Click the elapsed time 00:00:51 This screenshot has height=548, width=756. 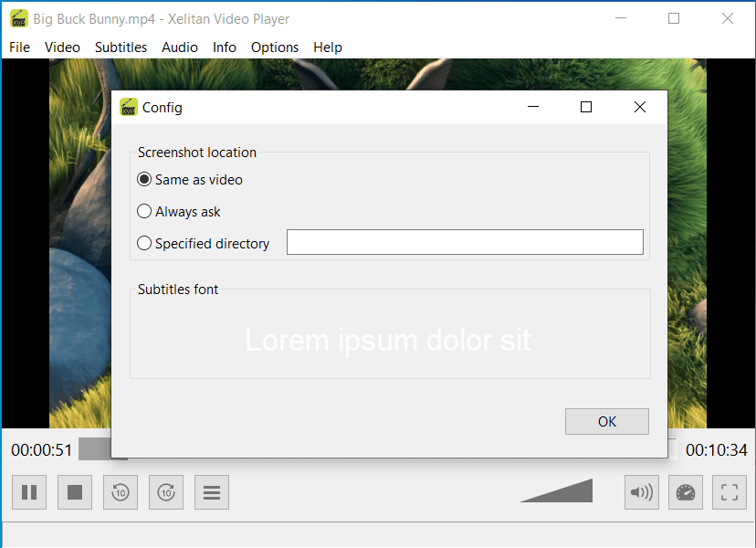[41, 450]
